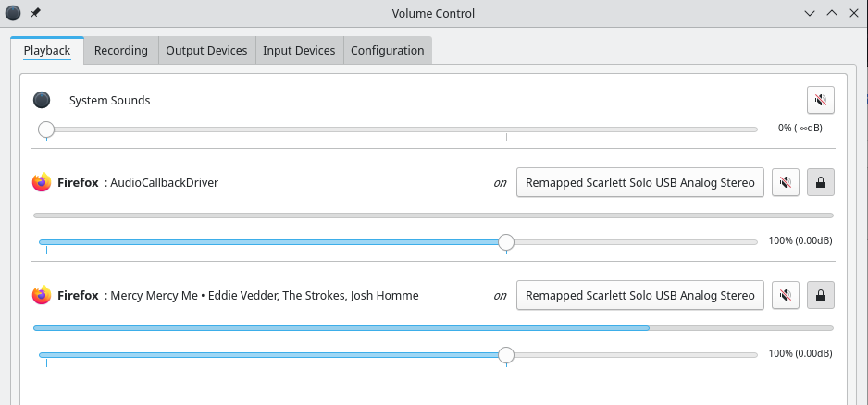Viewport: 868px width, 405px height.
Task: Click Firefox icon beside AudioCallbackDriver
Action: [42, 183]
